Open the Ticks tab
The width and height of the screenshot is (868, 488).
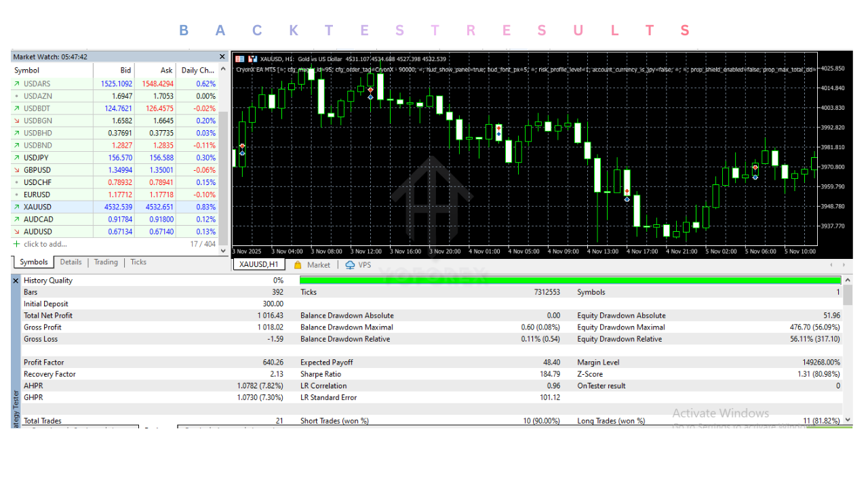click(138, 262)
